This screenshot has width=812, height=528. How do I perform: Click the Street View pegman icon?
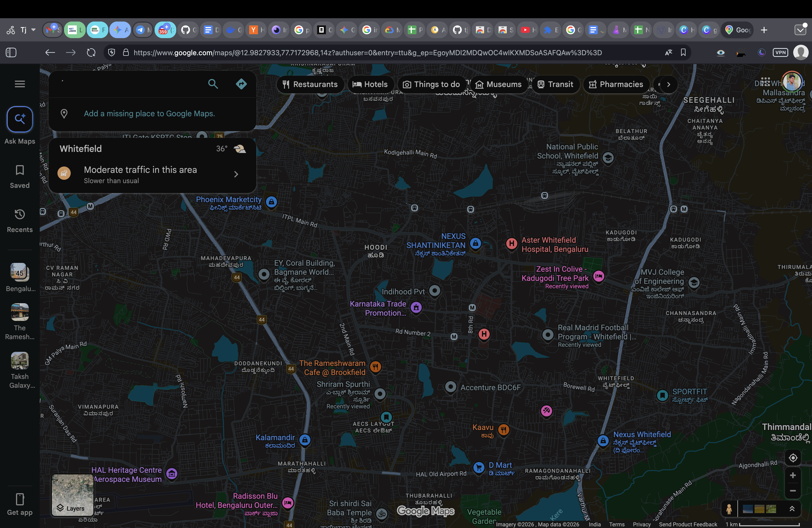click(729, 509)
